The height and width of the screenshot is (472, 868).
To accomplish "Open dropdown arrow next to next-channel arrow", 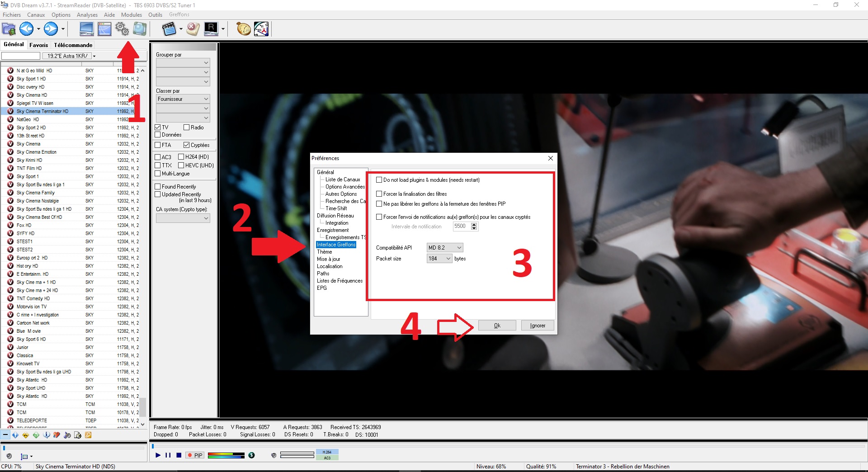I will click(x=63, y=29).
